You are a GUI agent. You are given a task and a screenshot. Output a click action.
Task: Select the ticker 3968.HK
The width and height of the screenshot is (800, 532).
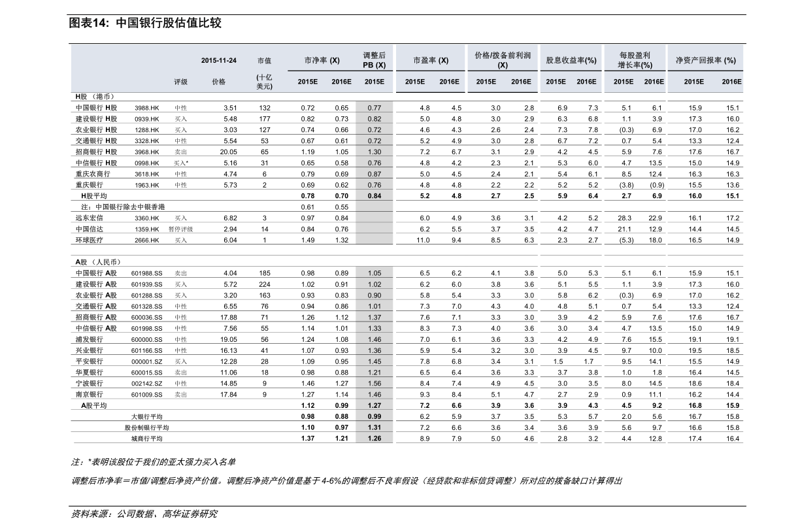tap(146, 152)
